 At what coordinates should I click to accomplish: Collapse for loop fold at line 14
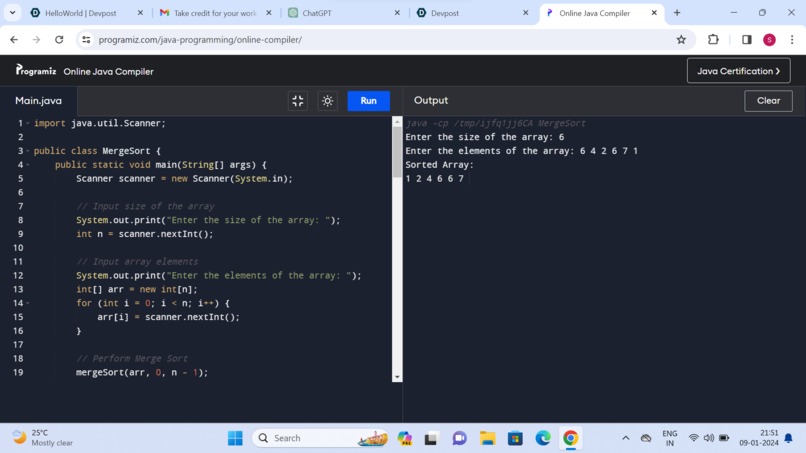pos(28,303)
